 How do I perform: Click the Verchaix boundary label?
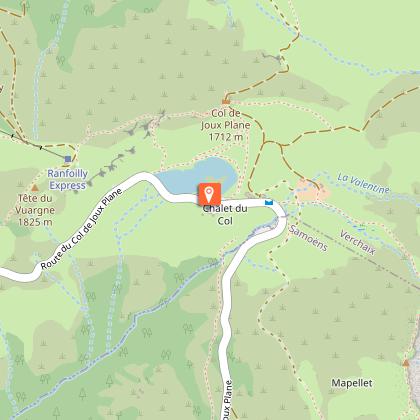pyautogui.click(x=358, y=243)
